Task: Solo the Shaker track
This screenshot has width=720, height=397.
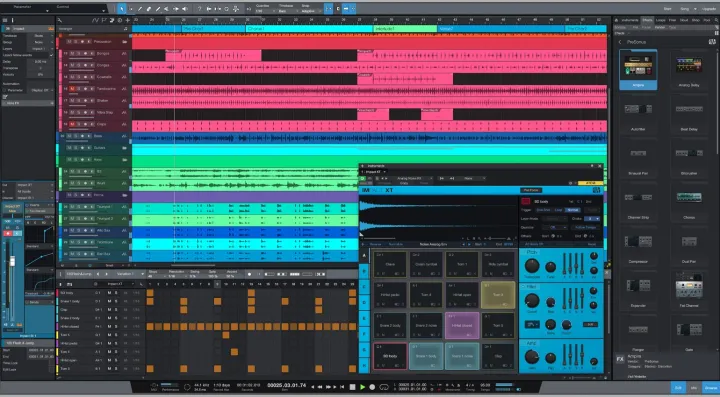Action: pyautogui.click(x=78, y=101)
